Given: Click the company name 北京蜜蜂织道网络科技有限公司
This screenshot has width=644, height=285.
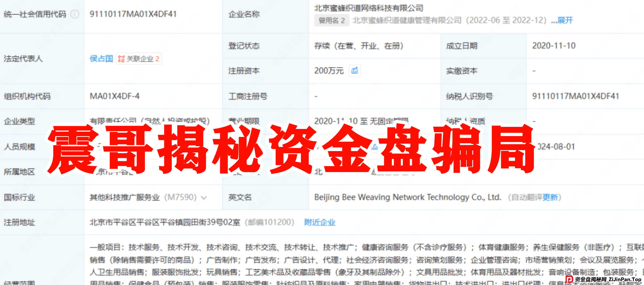Looking at the screenshot, I should pyautogui.click(x=368, y=8).
